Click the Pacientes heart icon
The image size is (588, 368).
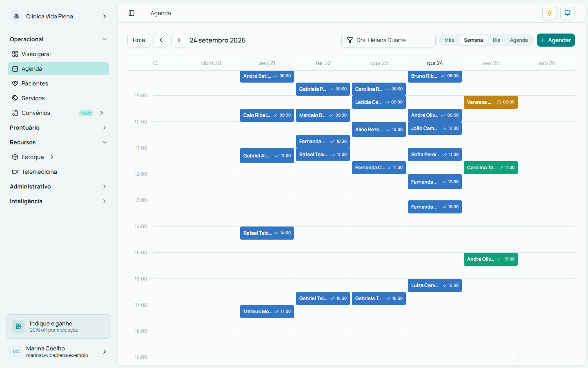pos(15,83)
